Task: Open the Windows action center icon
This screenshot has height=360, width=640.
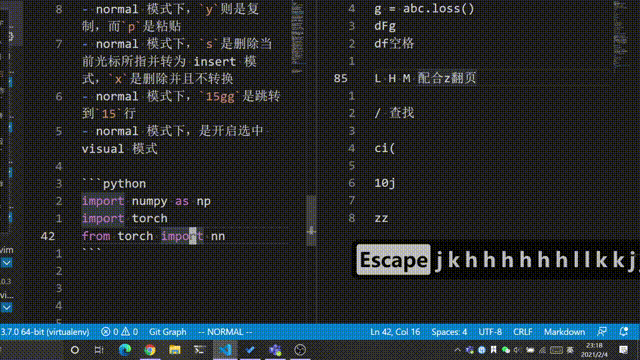Action: [623, 350]
